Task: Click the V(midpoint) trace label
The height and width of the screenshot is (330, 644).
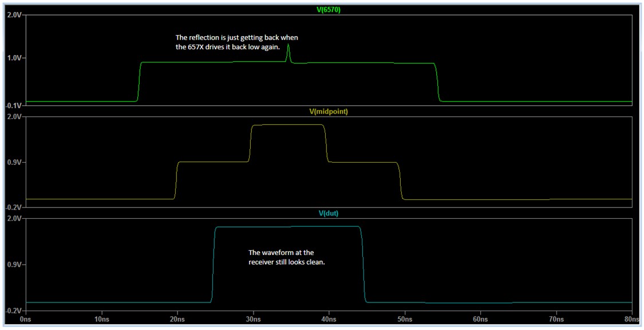Action: point(328,112)
